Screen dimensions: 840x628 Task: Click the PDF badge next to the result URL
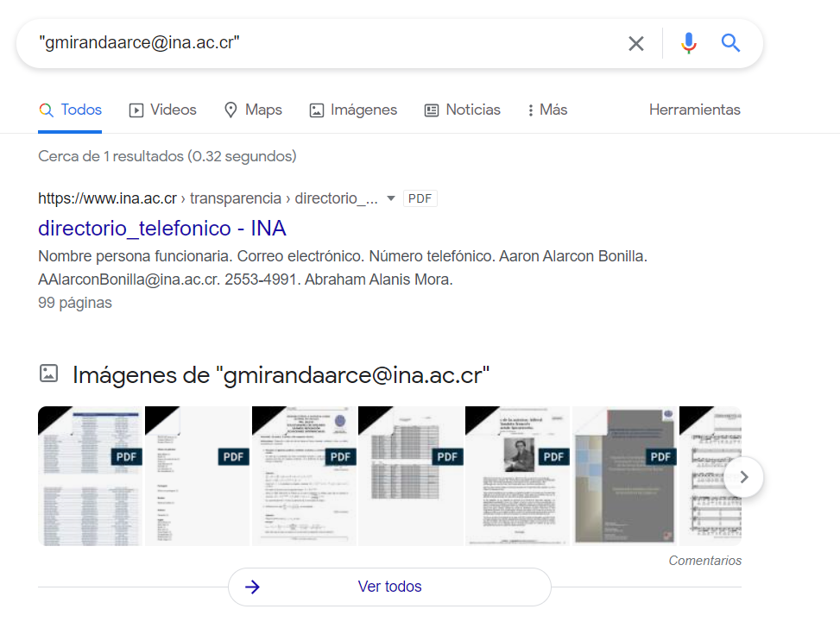click(x=420, y=198)
